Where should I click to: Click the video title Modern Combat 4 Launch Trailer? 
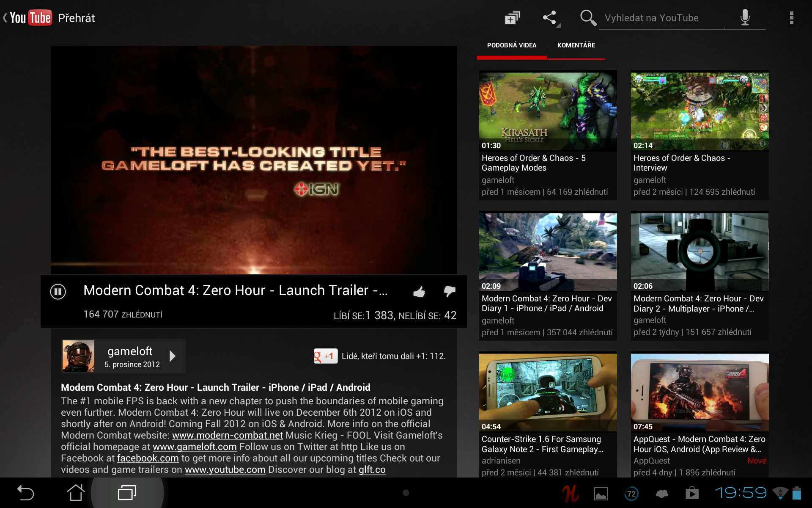point(235,290)
